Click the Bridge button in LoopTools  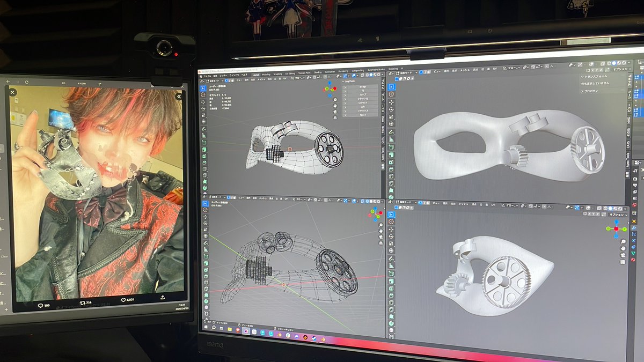tap(363, 87)
